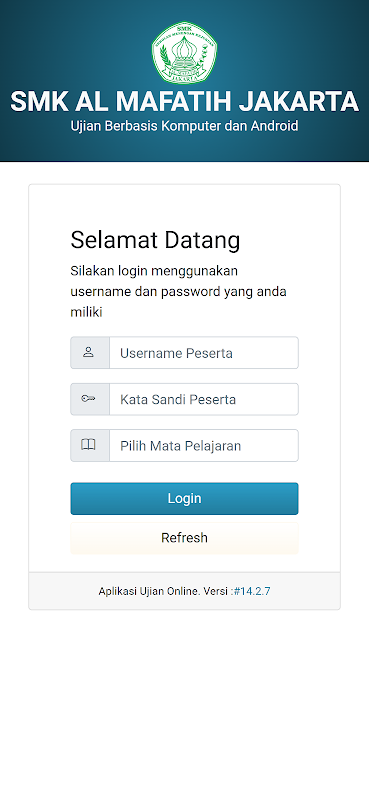
Task: Click the SMK school emblem logo
Action: (x=184, y=53)
